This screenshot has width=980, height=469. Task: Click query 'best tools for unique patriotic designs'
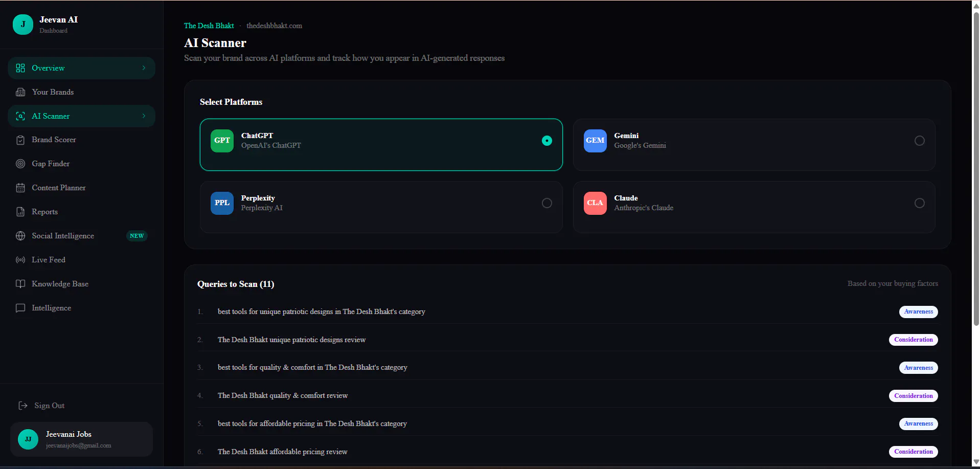pyautogui.click(x=322, y=311)
